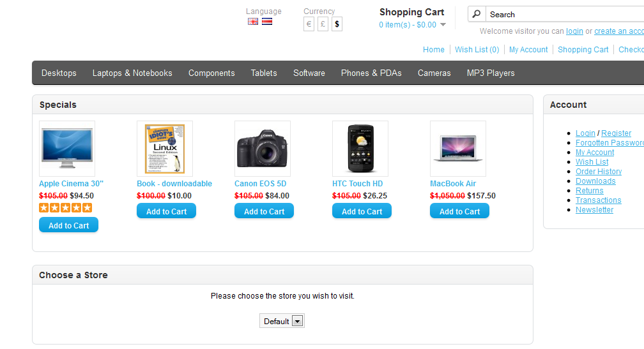Switch language using the UK flag icon

pyautogui.click(x=253, y=21)
